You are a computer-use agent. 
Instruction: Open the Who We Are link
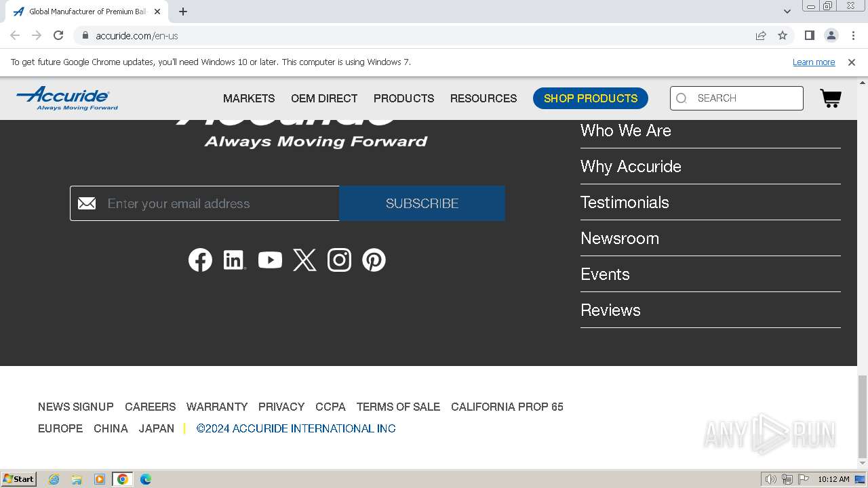coord(626,130)
